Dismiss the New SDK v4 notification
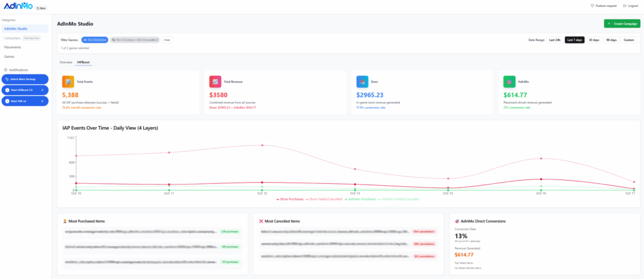 click(x=42, y=101)
